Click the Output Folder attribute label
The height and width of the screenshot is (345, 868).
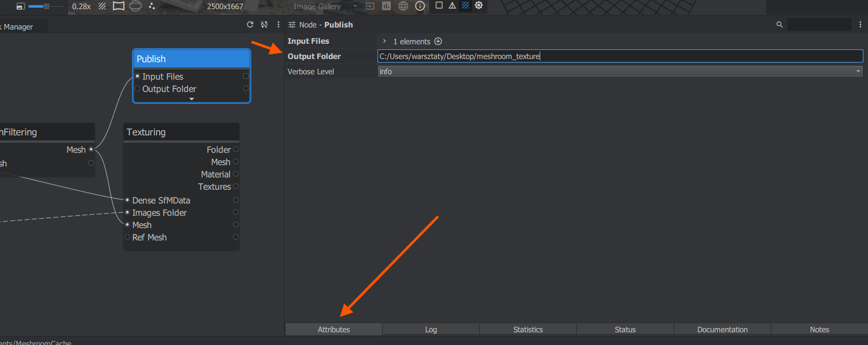tap(314, 56)
